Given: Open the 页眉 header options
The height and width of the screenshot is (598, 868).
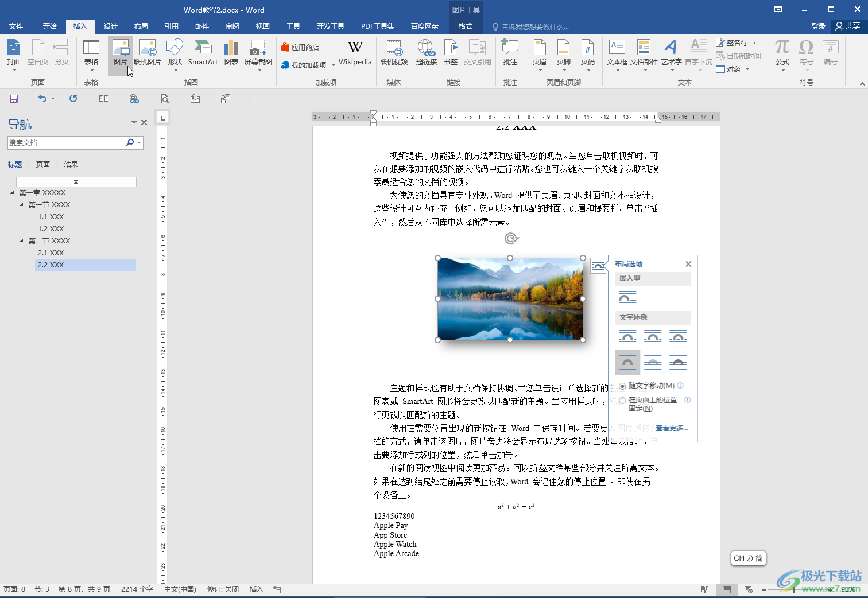Looking at the screenshot, I should [x=540, y=55].
